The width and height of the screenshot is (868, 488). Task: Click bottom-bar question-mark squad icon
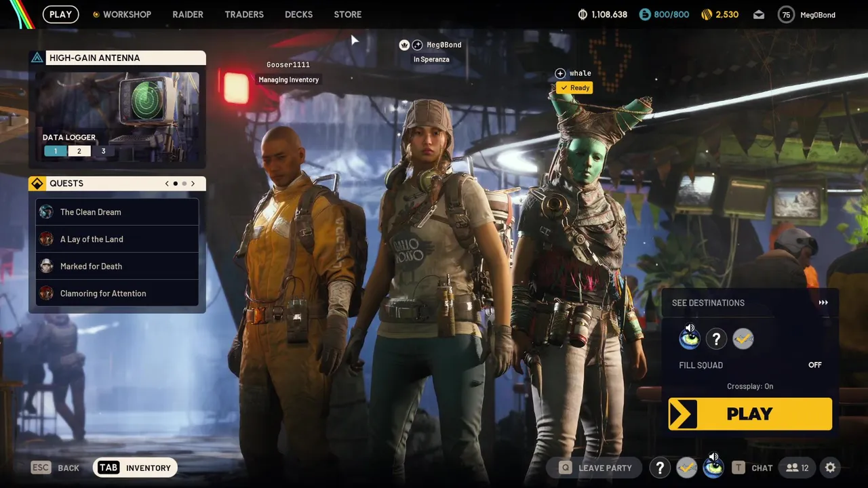(660, 468)
